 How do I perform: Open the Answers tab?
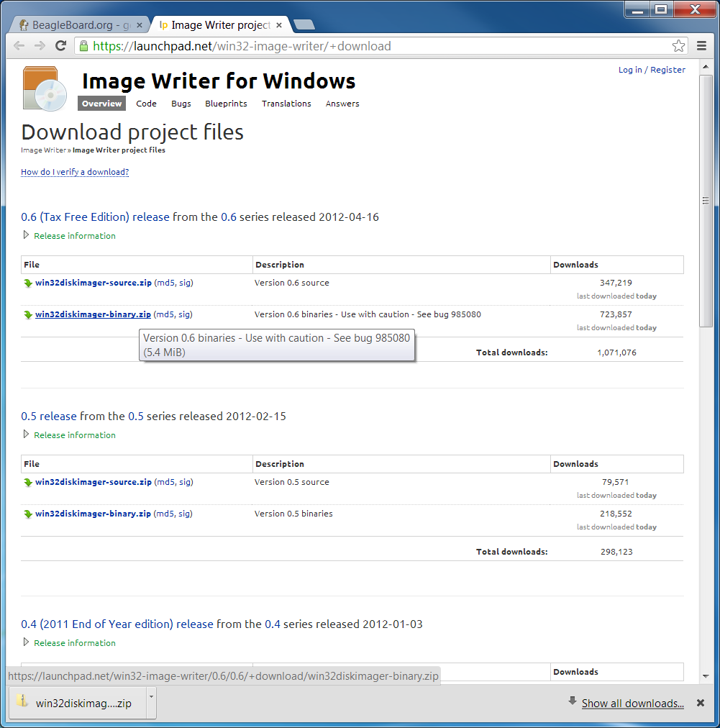click(342, 104)
